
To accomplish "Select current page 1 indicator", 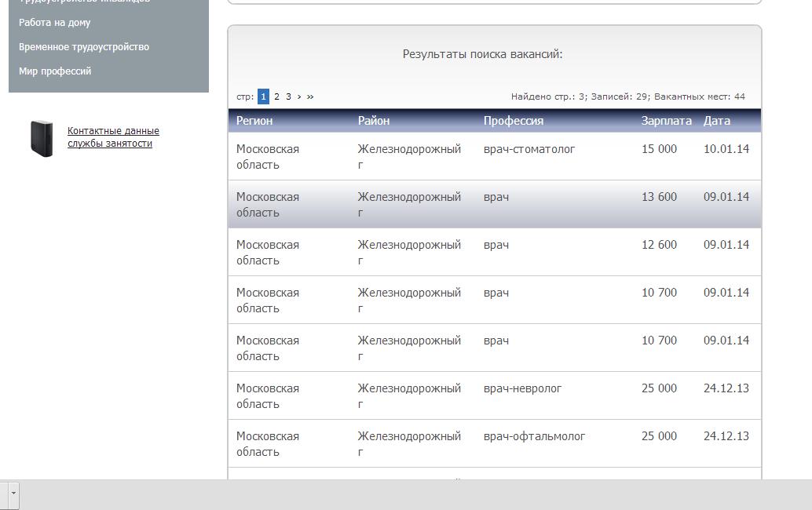I will [x=263, y=97].
